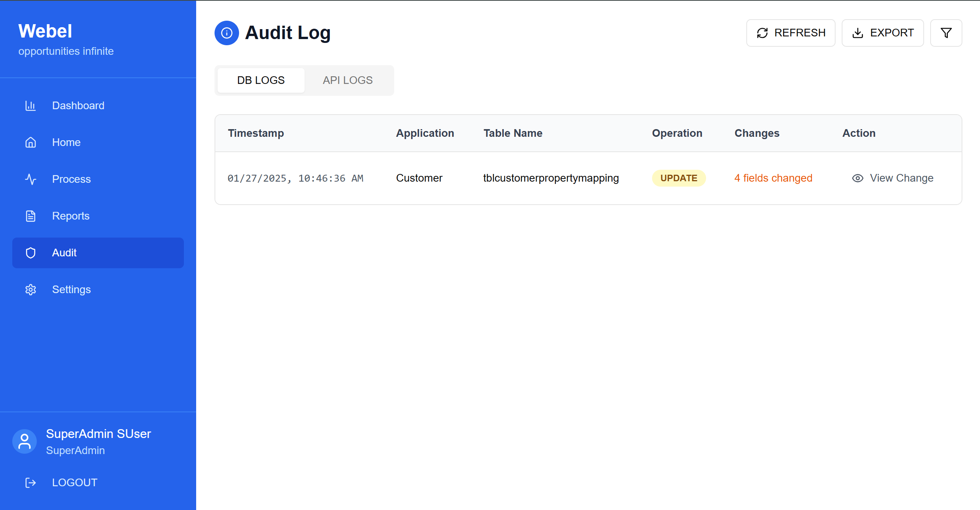The height and width of the screenshot is (510, 980).
Task: Open the Reports menu item
Action: coord(71,216)
